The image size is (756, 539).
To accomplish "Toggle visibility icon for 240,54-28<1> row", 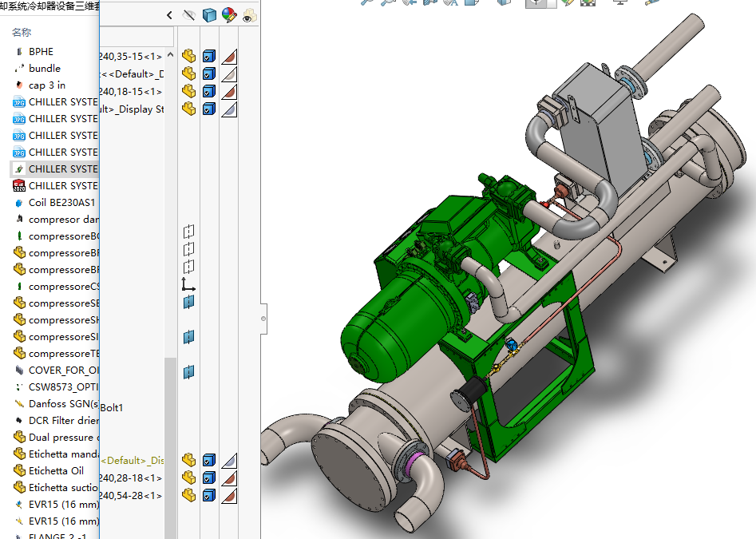I will (x=188, y=495).
